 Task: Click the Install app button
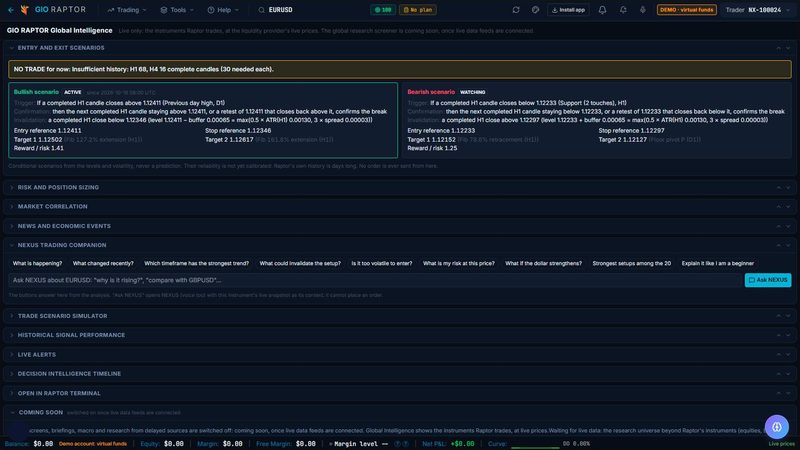[568, 10]
